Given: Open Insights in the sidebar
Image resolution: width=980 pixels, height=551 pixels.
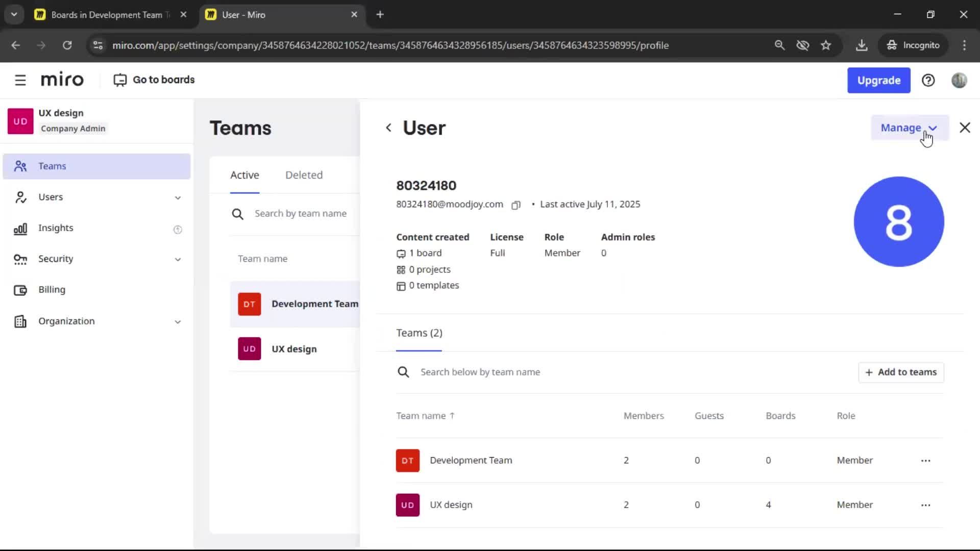Looking at the screenshot, I should pos(96,228).
